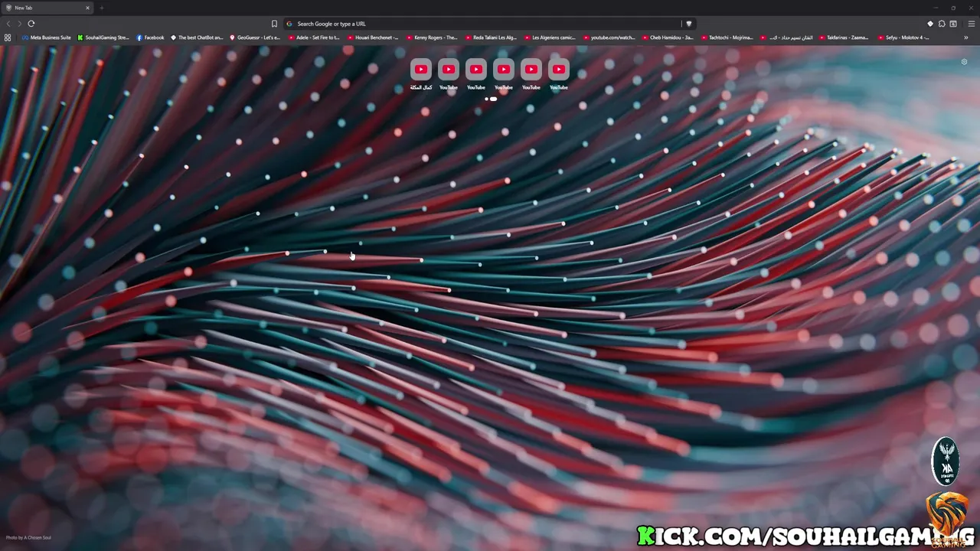Screen dimensions: 980x551
Task: Open a new tab with the plus button
Action: pyautogui.click(x=101, y=8)
